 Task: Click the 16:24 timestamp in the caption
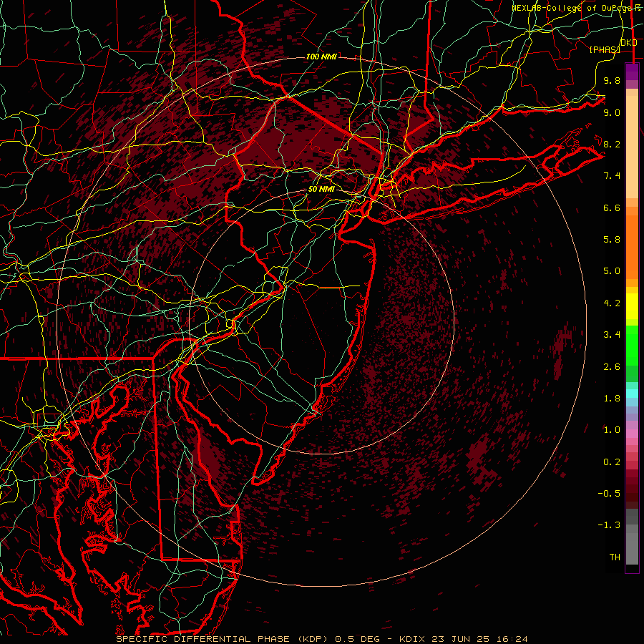(x=514, y=639)
